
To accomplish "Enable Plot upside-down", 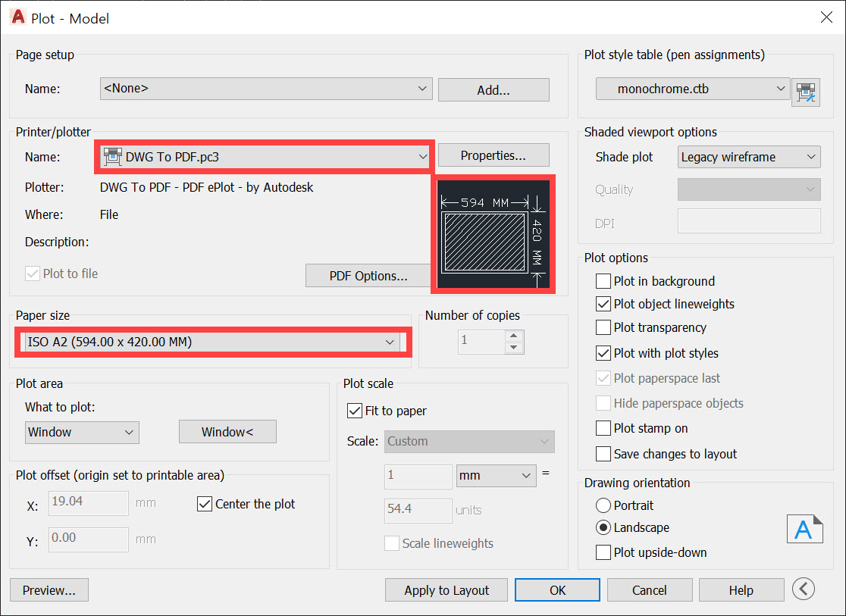I will [603, 552].
